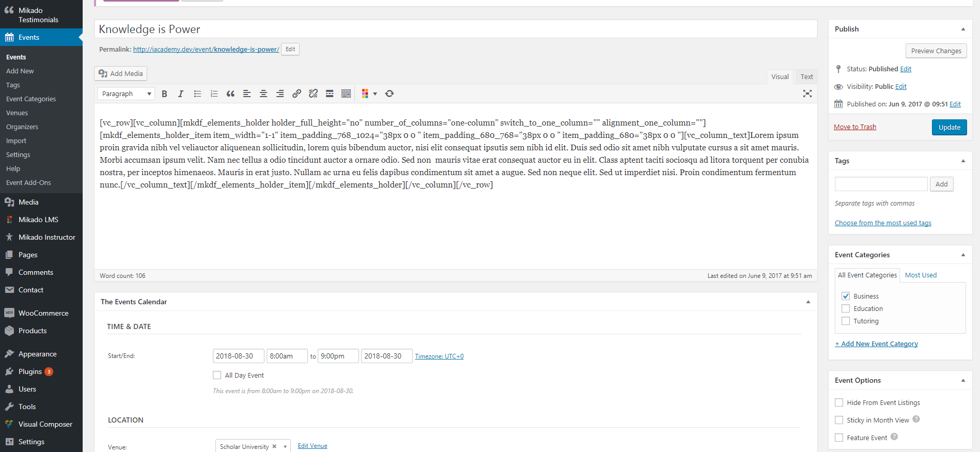Collapse the Event Categories panel
This screenshot has width=980, height=452.
(x=963, y=255)
